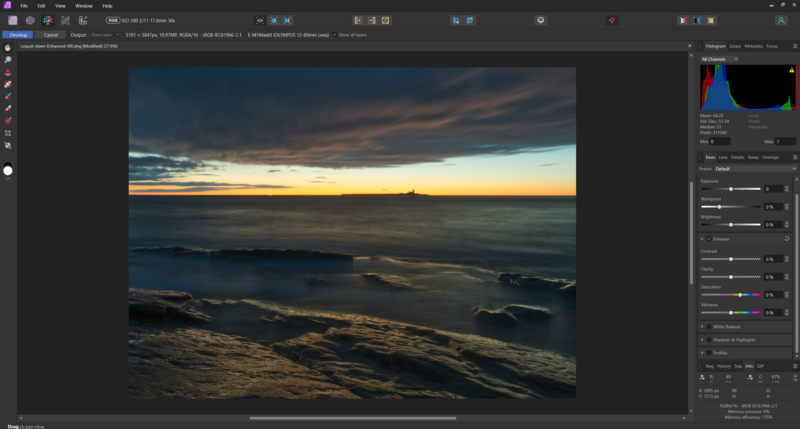
Task: Open the Histogram panel options menu
Action: pyautogui.click(x=794, y=46)
